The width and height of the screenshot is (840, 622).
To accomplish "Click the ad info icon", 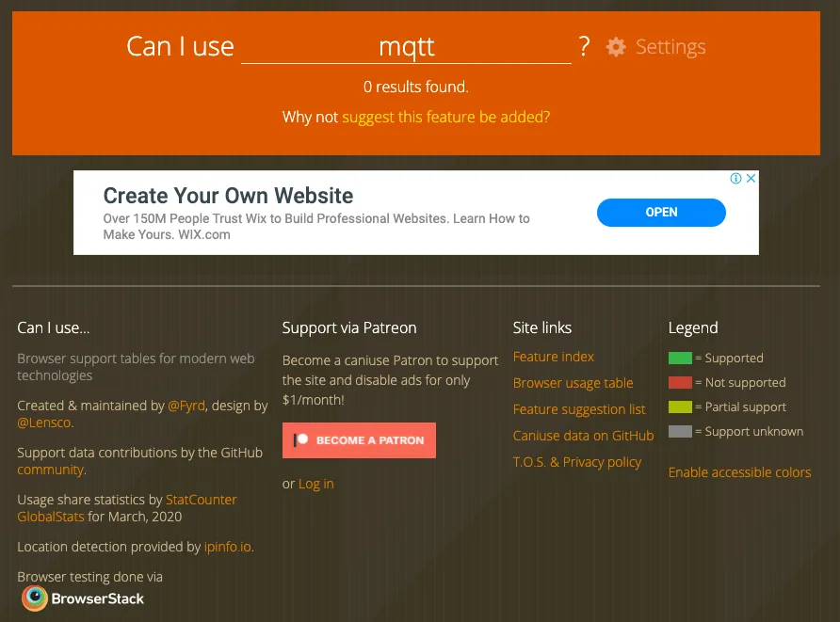I will click(x=736, y=179).
